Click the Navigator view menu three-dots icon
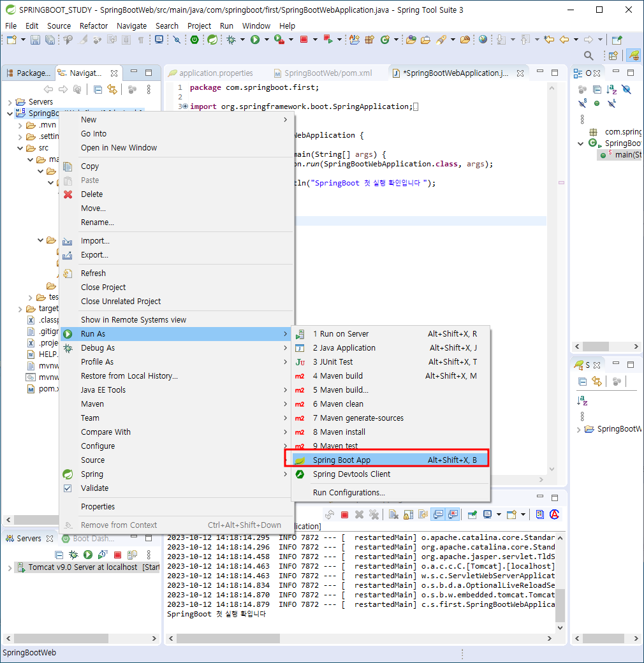This screenshot has height=663, width=644. (149, 90)
